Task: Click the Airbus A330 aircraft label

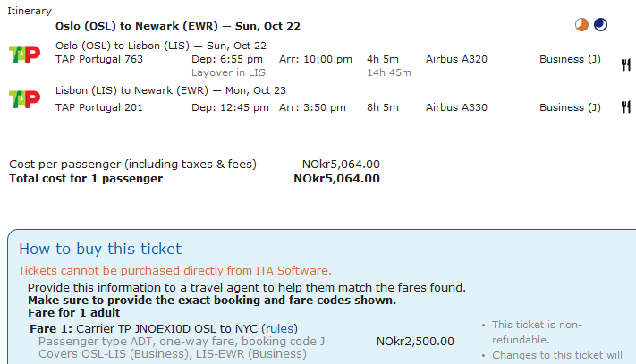Action: 456,107
